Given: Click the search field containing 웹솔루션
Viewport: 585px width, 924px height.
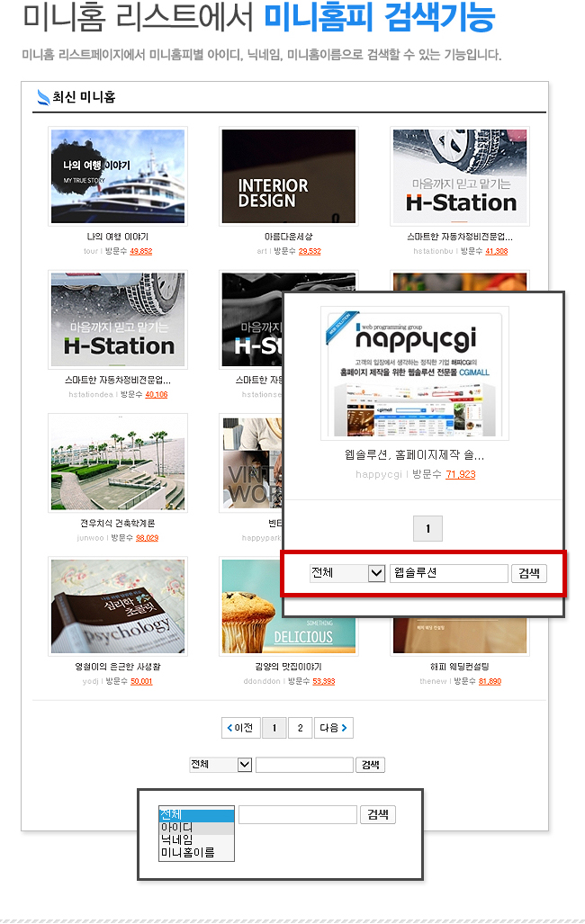Looking at the screenshot, I should 449,573.
